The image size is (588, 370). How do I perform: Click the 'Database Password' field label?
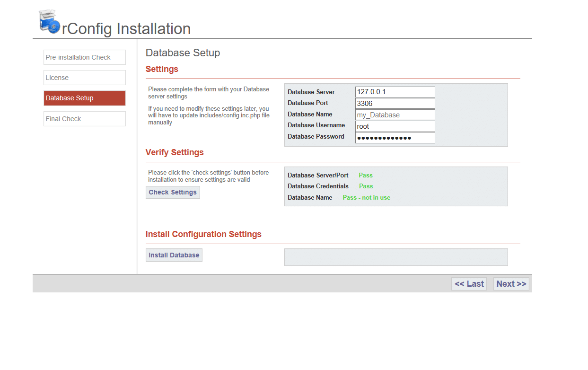(x=316, y=136)
